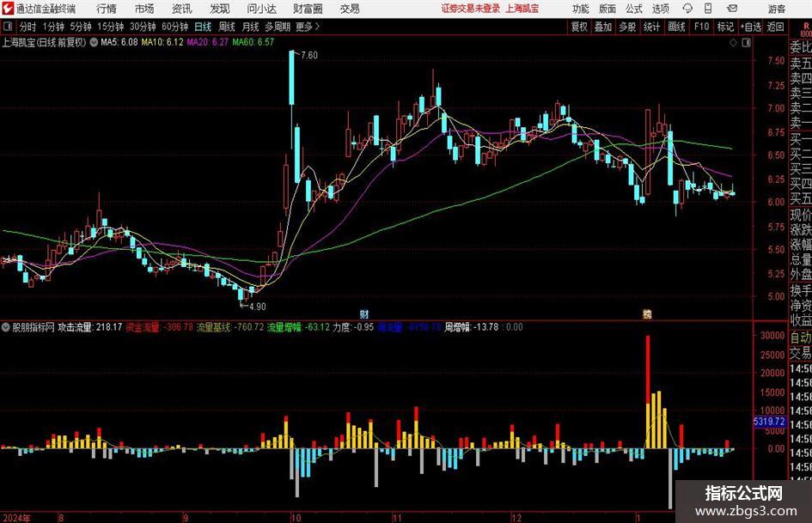Image resolution: width=812 pixels, height=523 pixels.
Task: Click the 2024年 date axis label
Action: tap(16, 518)
